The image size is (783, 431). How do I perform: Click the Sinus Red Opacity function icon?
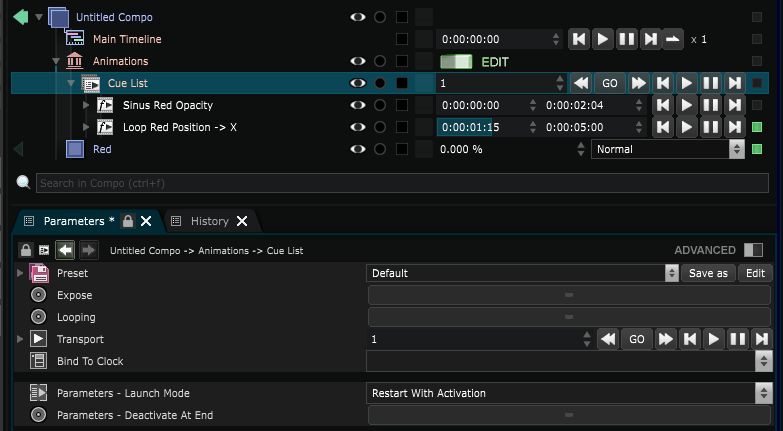pos(105,105)
